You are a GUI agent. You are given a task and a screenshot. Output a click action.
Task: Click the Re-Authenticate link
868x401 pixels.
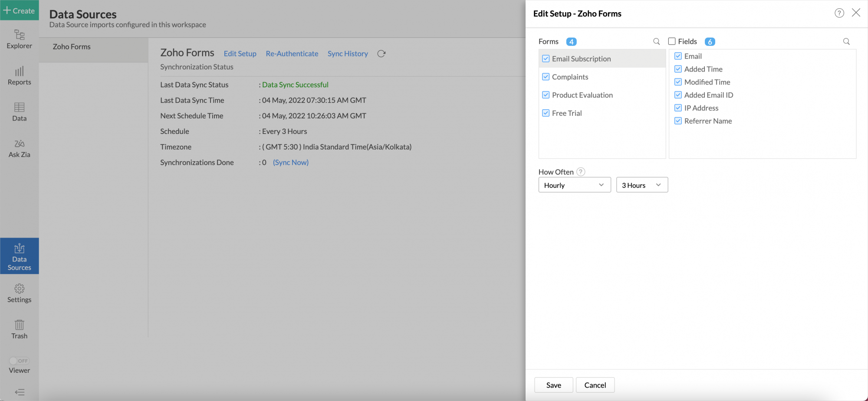point(292,54)
